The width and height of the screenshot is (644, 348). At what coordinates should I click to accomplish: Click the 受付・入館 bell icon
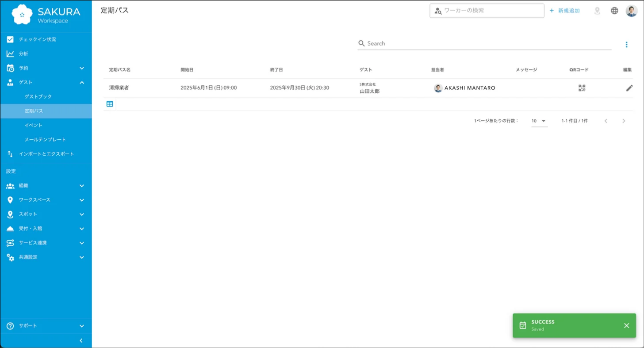tap(10, 229)
